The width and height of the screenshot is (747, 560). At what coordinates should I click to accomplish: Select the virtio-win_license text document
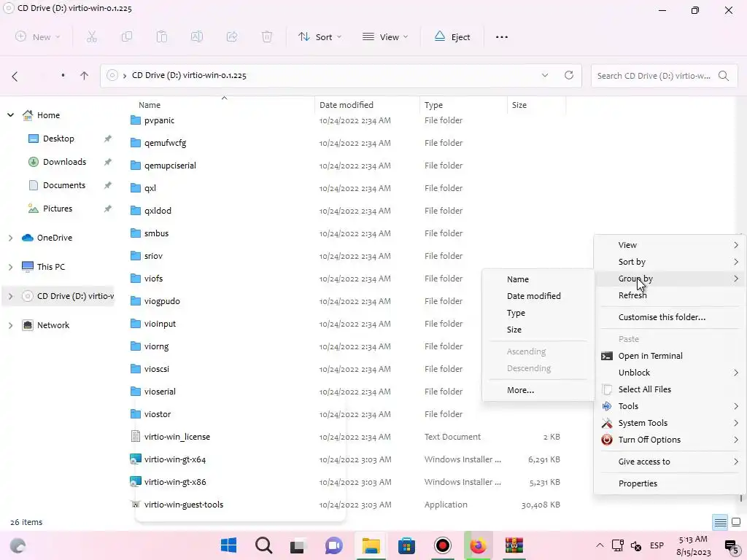[x=177, y=437]
